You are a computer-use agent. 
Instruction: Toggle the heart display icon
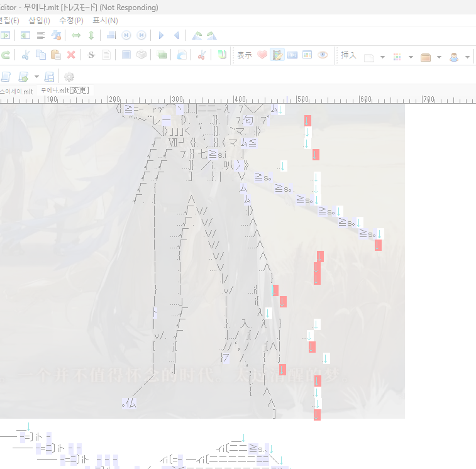coord(262,55)
